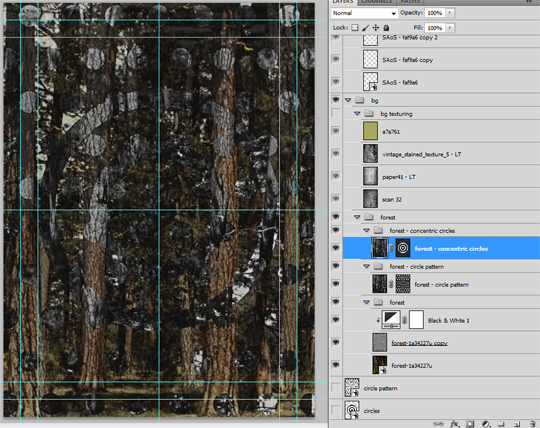
Task: Delete layer with trash icon
Action: (x=532, y=424)
